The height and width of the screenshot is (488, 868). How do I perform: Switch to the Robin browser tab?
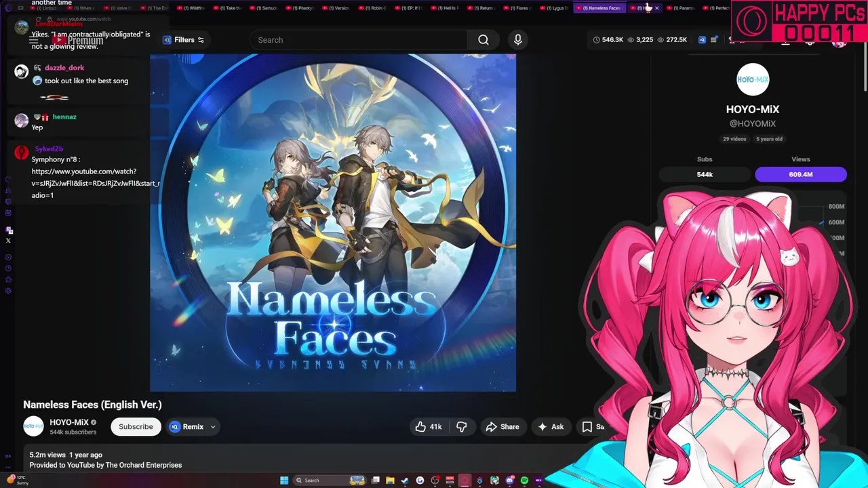pyautogui.click(x=373, y=8)
